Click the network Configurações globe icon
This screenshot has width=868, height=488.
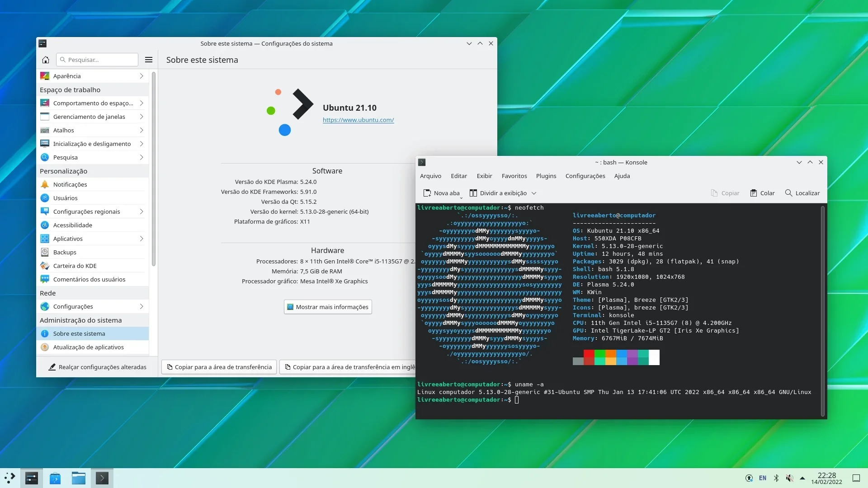point(45,306)
